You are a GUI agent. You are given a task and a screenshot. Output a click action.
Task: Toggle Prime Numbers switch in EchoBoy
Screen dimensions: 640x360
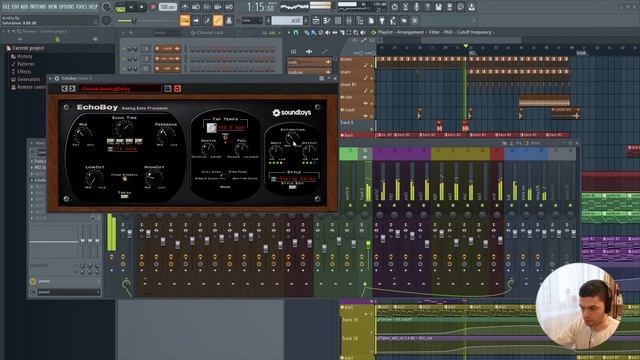click(x=124, y=179)
